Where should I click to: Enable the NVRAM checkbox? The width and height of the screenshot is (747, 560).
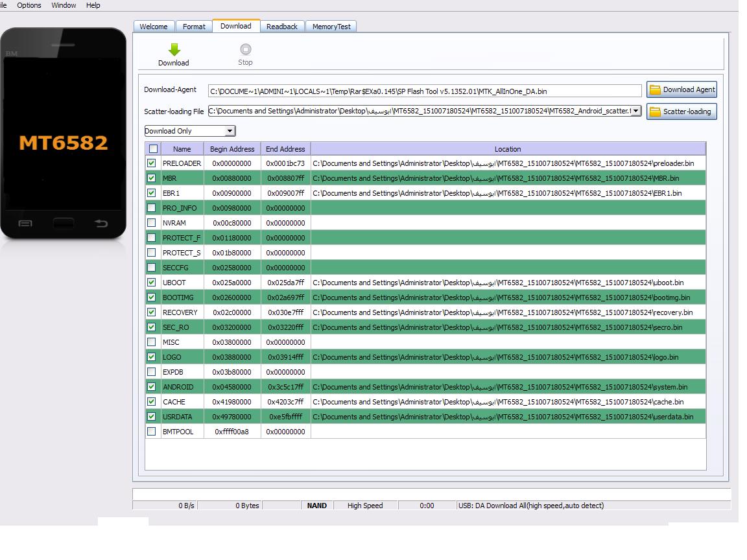point(152,222)
